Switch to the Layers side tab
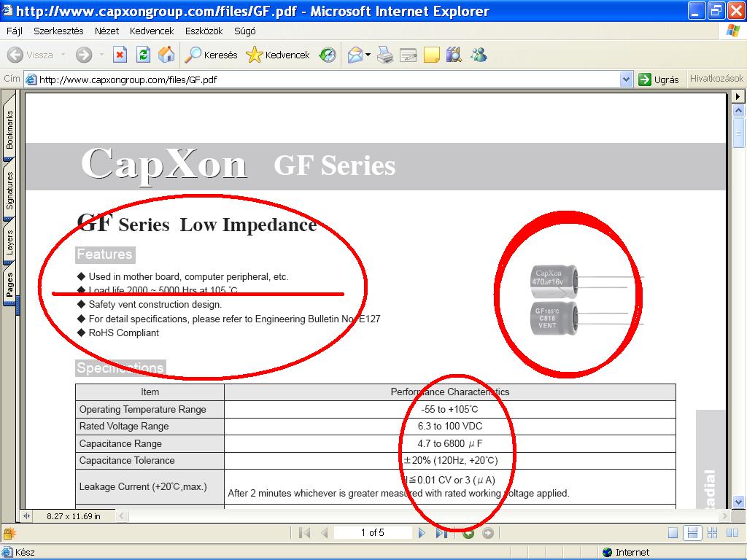 (x=9, y=242)
